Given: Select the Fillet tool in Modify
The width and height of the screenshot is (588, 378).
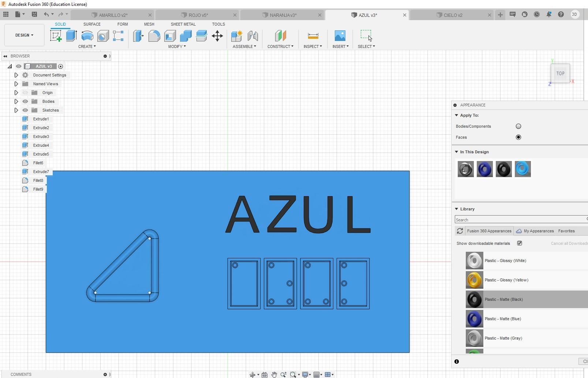Looking at the screenshot, I should 154,36.
